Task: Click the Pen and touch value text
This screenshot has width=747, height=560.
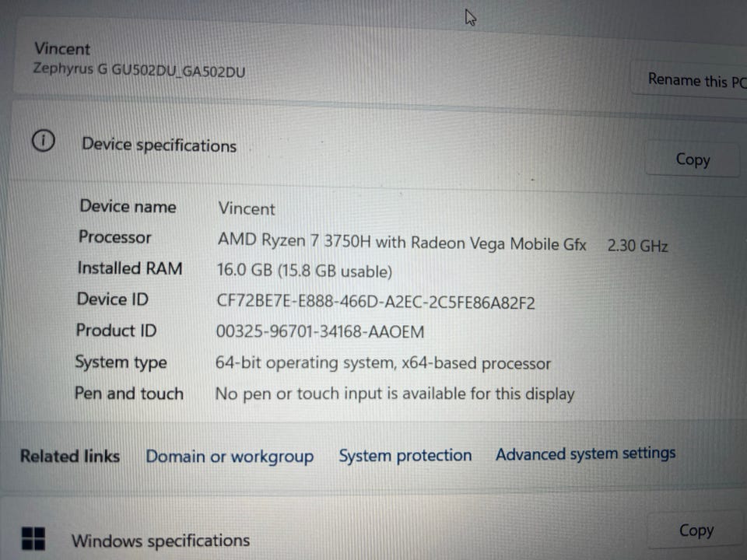Action: [x=395, y=394]
